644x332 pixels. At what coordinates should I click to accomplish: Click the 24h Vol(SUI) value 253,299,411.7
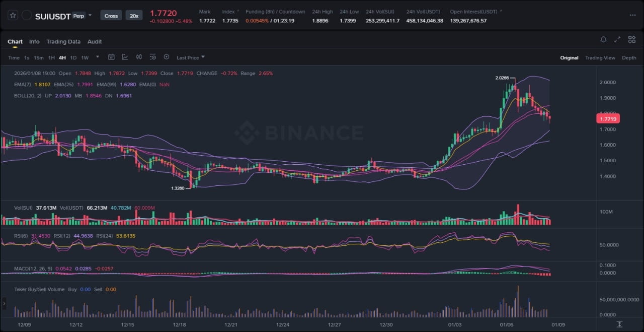click(x=383, y=21)
